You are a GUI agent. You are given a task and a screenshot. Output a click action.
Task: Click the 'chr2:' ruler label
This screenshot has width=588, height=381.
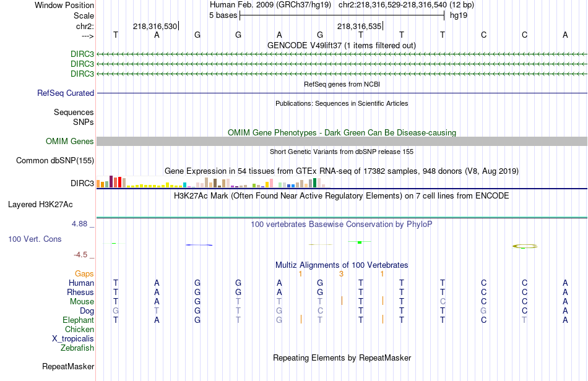(85, 26)
